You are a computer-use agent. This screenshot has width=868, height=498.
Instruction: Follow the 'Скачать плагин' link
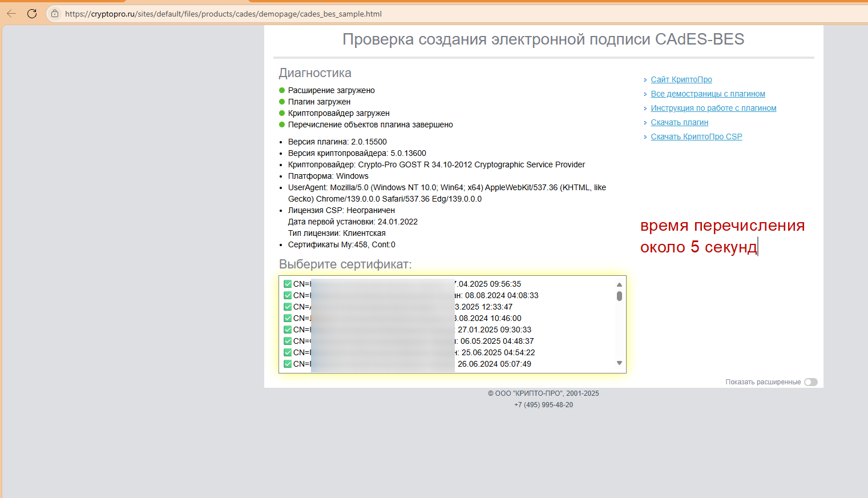tap(680, 122)
